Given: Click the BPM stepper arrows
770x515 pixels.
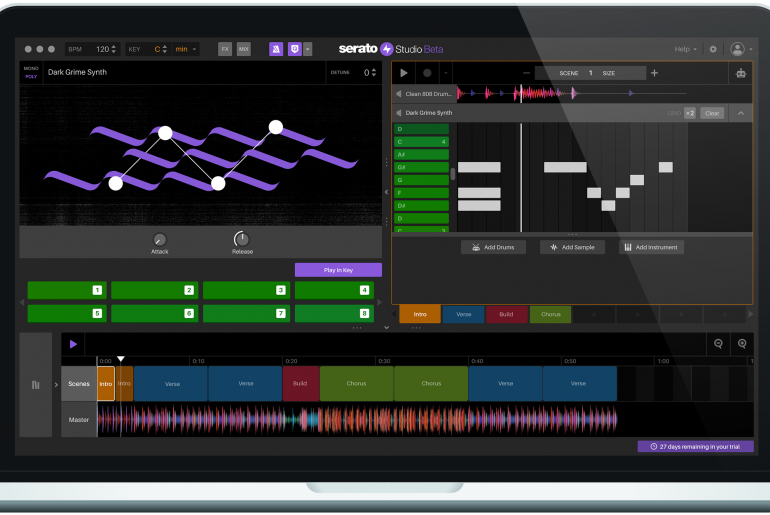Looking at the screenshot, I should [x=114, y=49].
